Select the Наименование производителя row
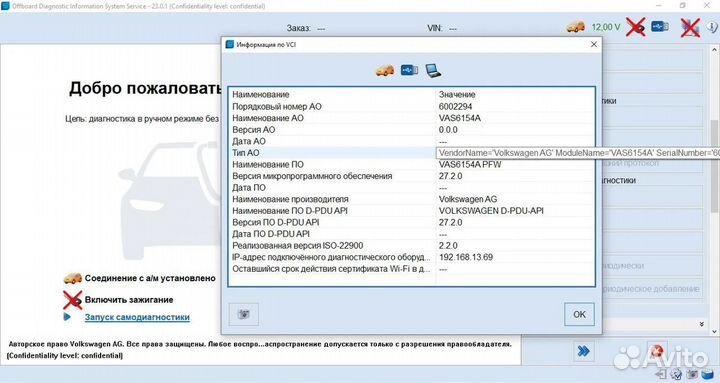 coord(411,199)
